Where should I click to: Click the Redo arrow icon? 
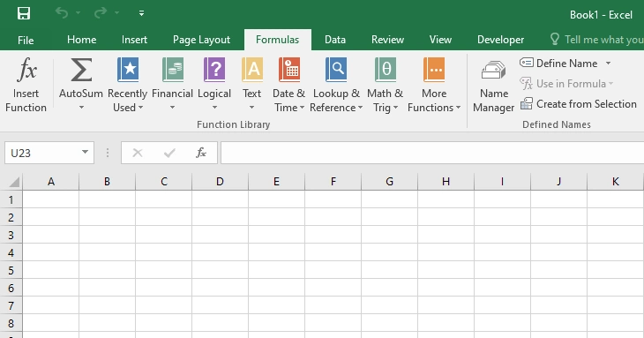(101, 13)
